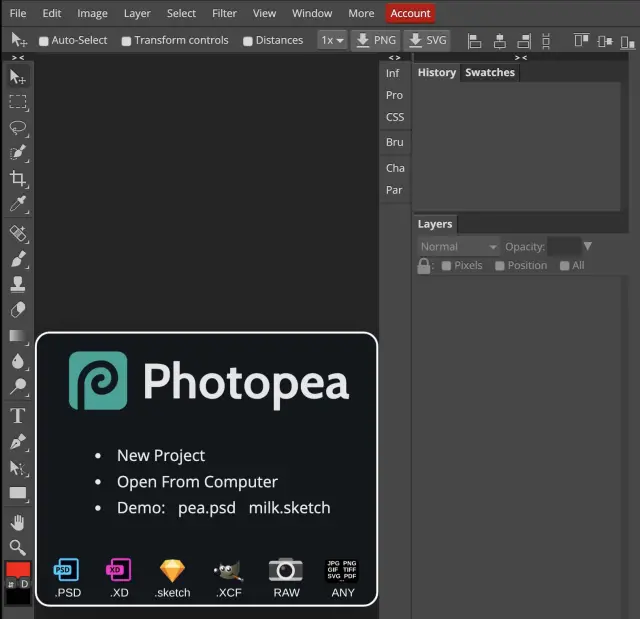Screen dimensions: 640x619
Task: Select the Eyedropper tool
Action: pos(18,205)
